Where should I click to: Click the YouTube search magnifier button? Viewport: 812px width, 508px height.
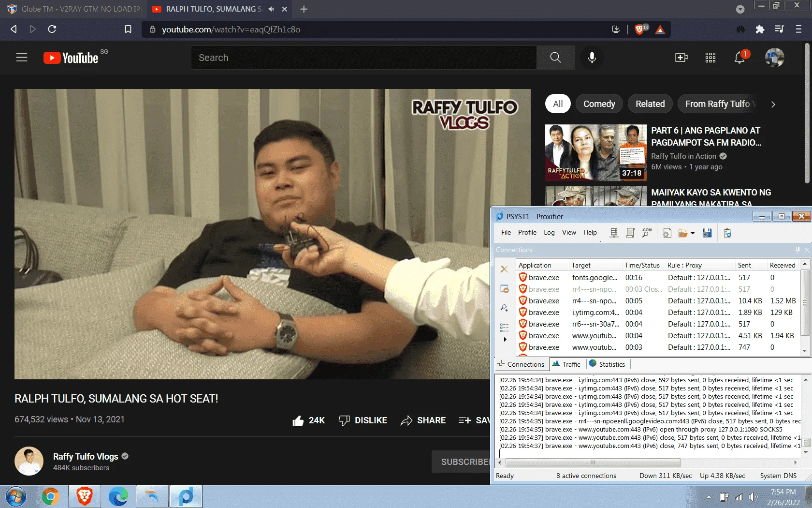click(555, 58)
